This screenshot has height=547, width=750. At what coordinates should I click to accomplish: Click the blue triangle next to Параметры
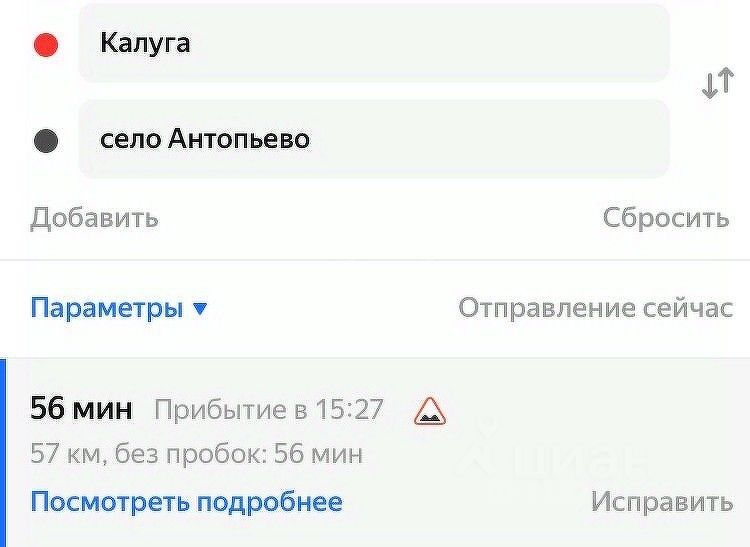point(200,309)
